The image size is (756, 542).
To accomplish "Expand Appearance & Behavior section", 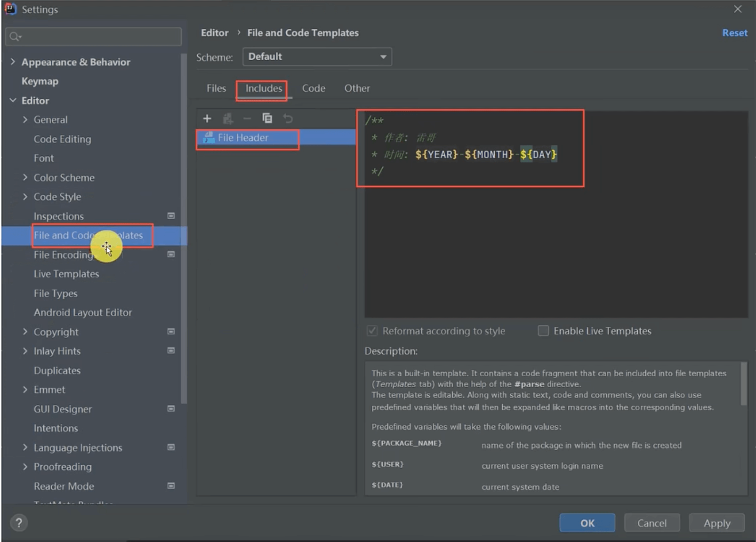I will [13, 62].
